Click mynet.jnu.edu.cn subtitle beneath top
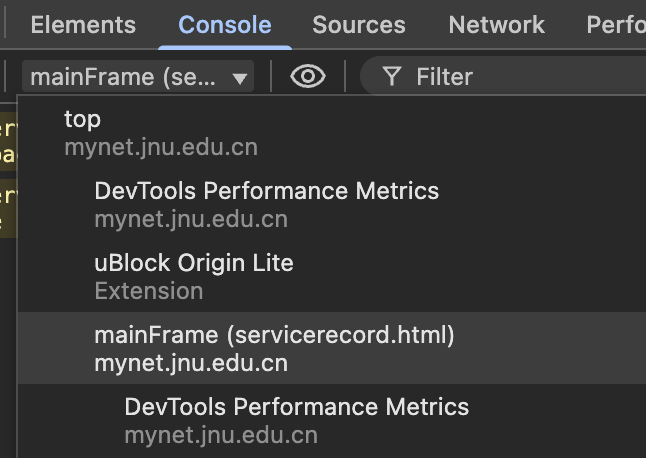This screenshot has width=646, height=458. click(160, 147)
